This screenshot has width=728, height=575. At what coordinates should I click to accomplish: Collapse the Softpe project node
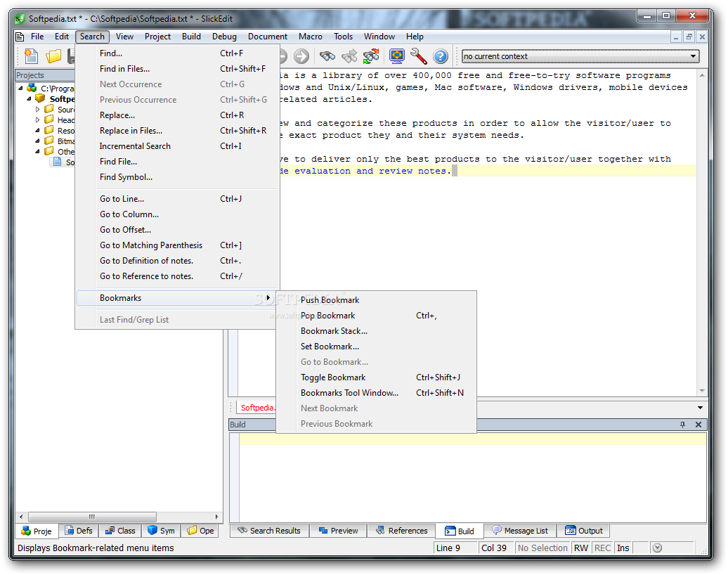click(30, 98)
